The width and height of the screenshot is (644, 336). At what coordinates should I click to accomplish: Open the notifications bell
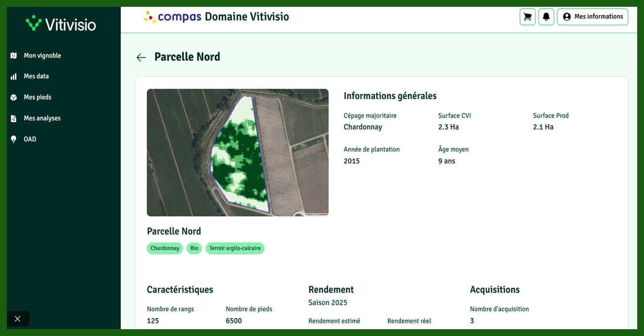[546, 16]
